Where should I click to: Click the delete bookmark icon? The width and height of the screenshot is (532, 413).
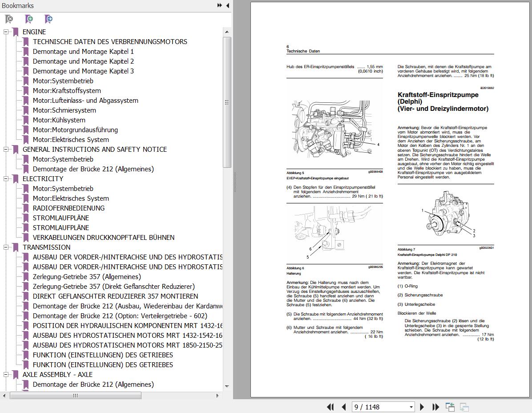[x=9, y=19]
